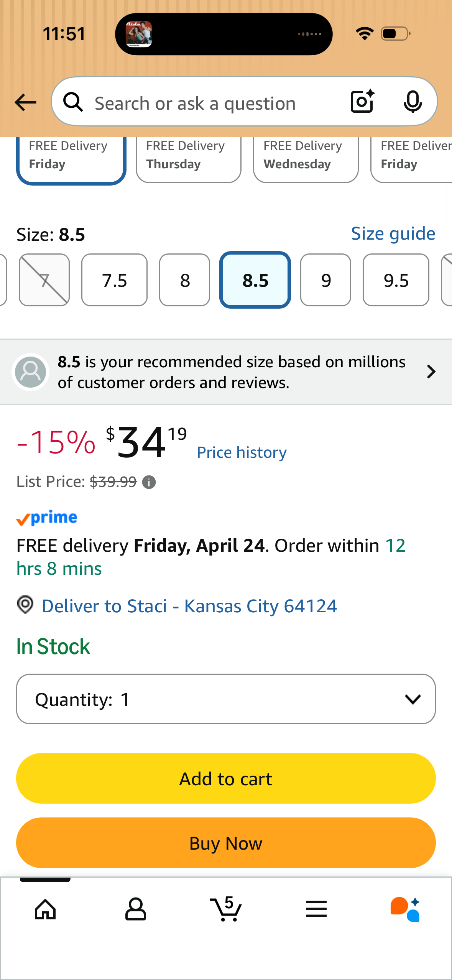Tap Add to cart button

tap(226, 778)
